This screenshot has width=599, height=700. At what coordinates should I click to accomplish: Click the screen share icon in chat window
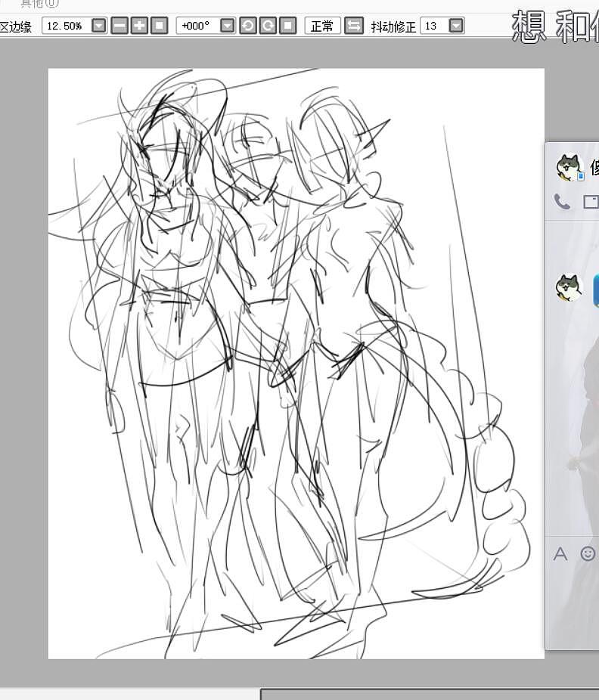pyautogui.click(x=591, y=202)
